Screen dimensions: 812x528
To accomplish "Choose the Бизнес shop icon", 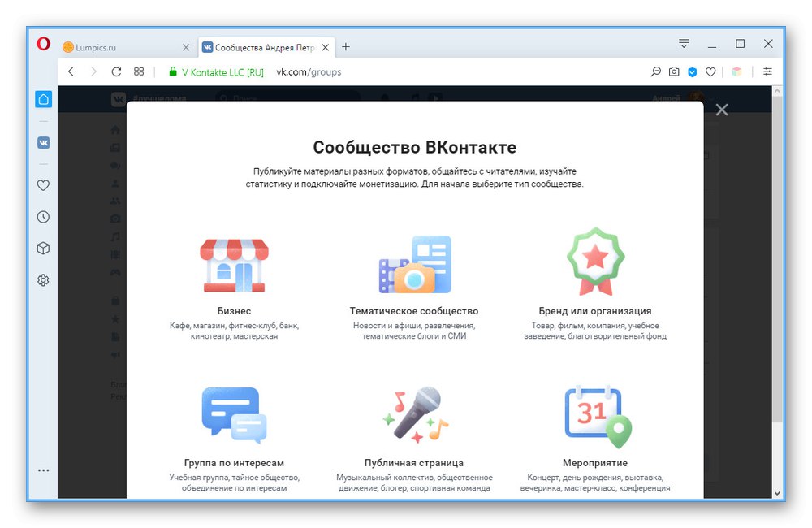I will pos(234,266).
